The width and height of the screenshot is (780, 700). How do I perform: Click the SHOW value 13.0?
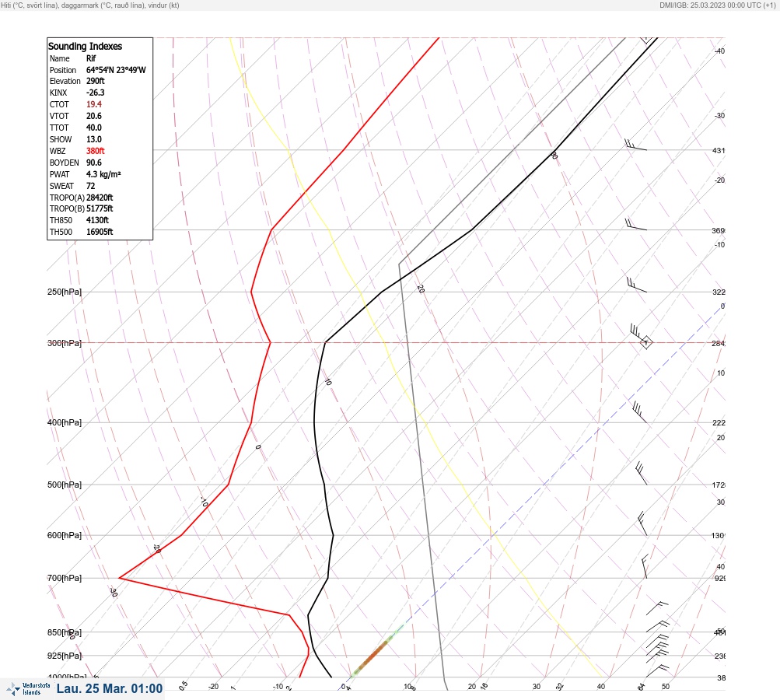point(94,139)
